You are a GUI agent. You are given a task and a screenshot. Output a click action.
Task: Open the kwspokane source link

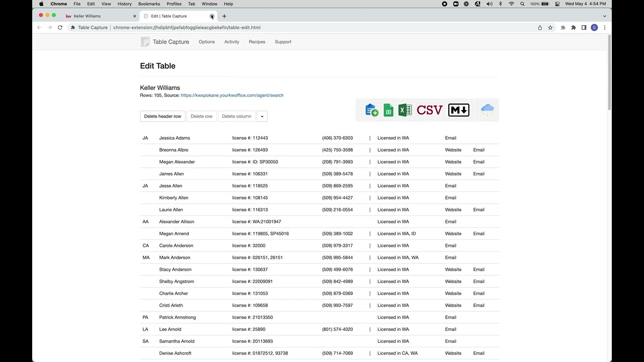pos(232,95)
